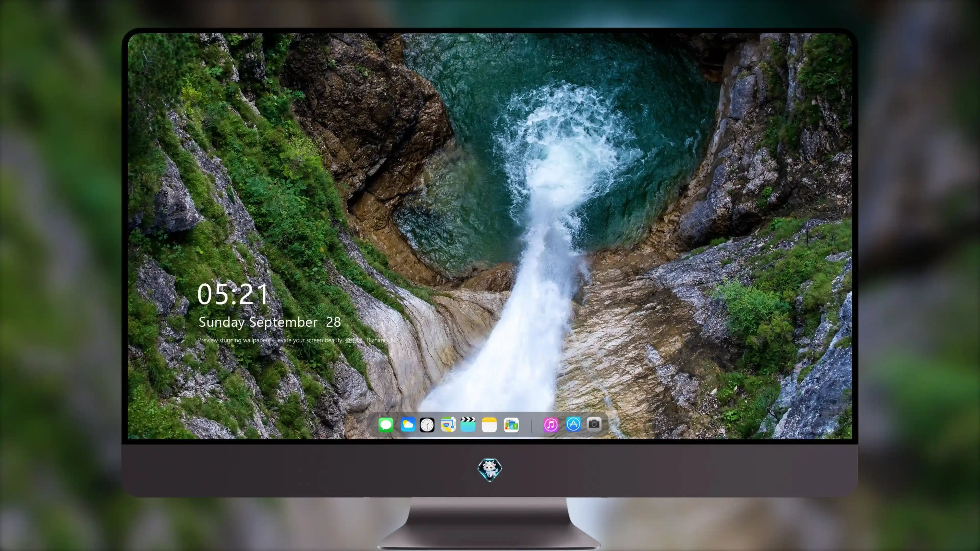Launch the Maps app from the dock
The width and height of the screenshot is (980, 551).
point(448,424)
